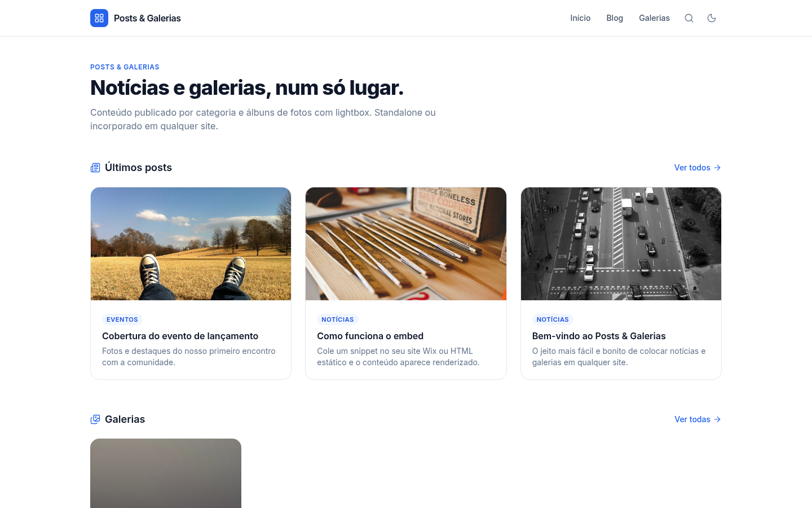Open the search magnifier icon
Image resolution: width=812 pixels, height=508 pixels.
pyautogui.click(x=689, y=18)
